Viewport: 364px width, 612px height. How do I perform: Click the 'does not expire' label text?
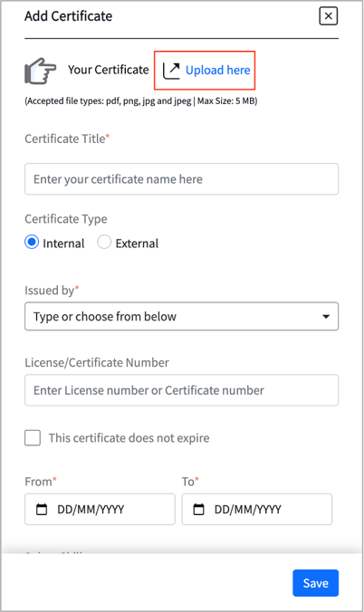pos(129,438)
